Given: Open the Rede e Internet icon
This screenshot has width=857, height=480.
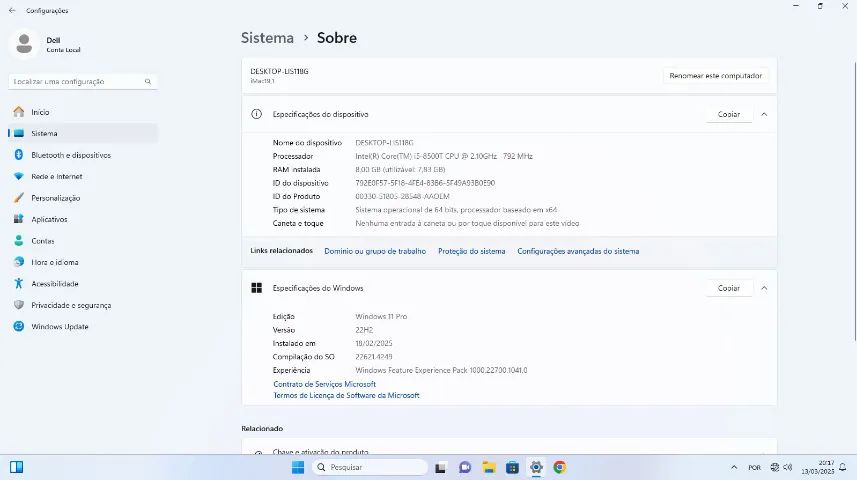Looking at the screenshot, I should click(x=19, y=177).
